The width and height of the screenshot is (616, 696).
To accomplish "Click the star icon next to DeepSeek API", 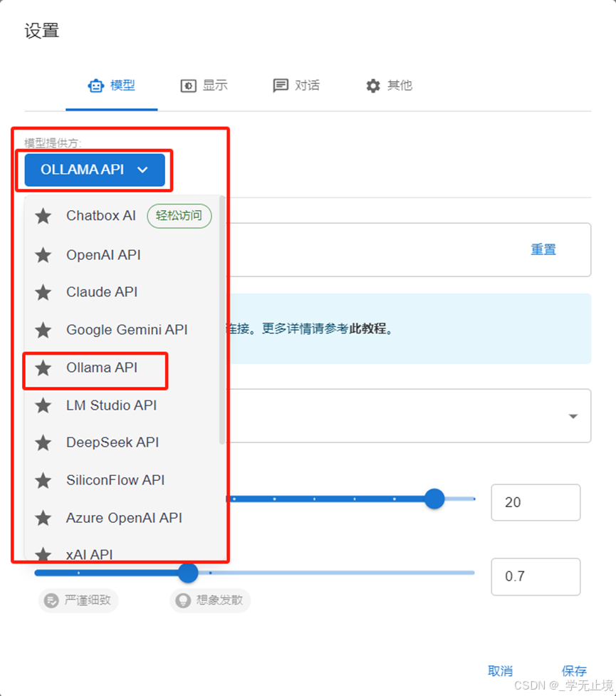I will tap(43, 443).
